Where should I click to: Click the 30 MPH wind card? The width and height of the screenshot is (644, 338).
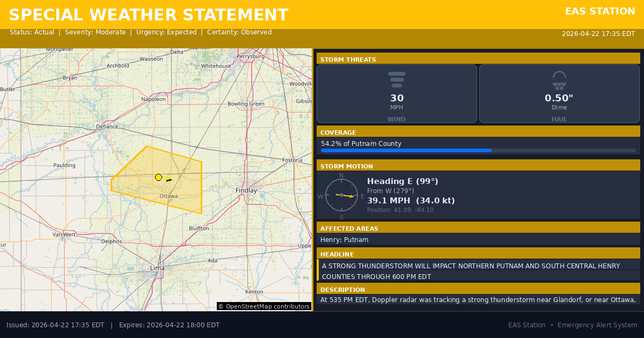pos(397,94)
